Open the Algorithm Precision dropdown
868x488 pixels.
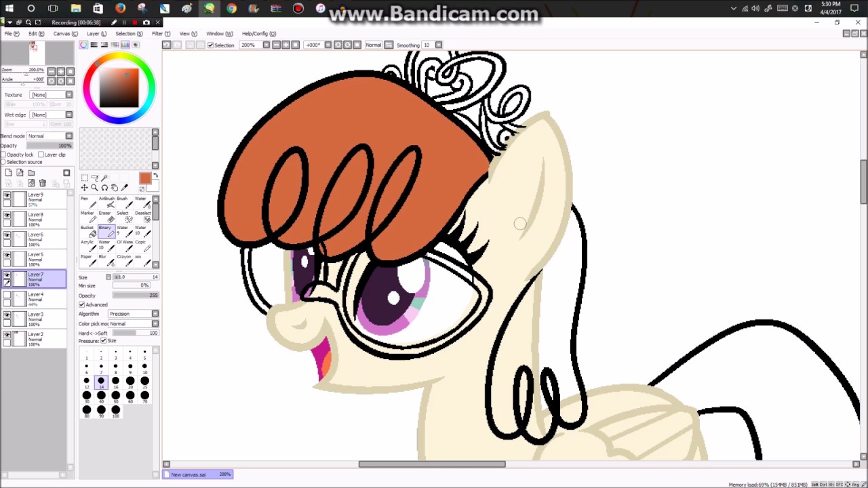coord(133,314)
